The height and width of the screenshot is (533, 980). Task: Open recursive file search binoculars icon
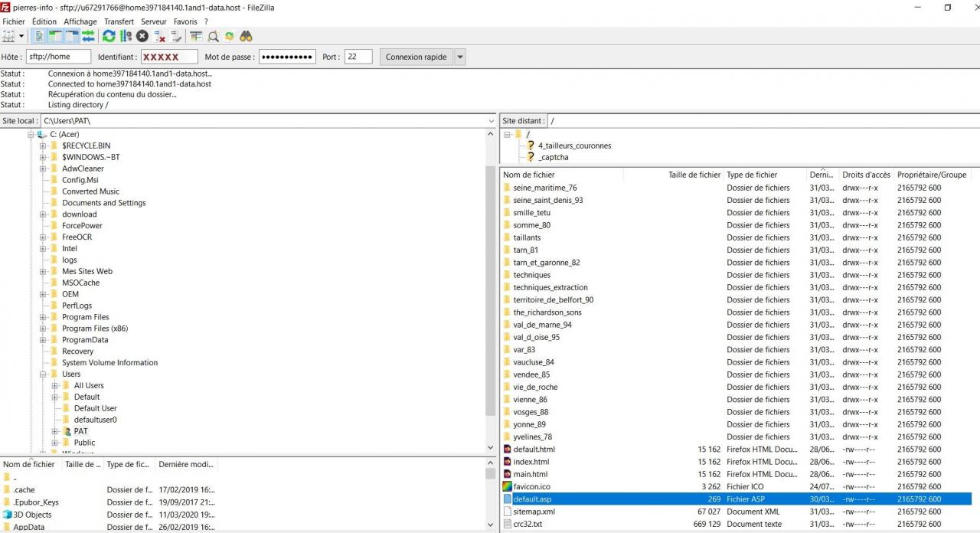click(x=246, y=36)
